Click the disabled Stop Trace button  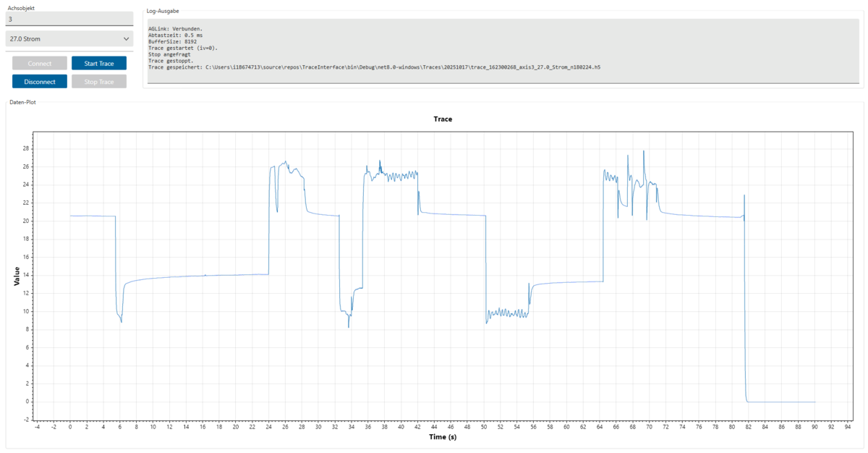[x=98, y=82]
